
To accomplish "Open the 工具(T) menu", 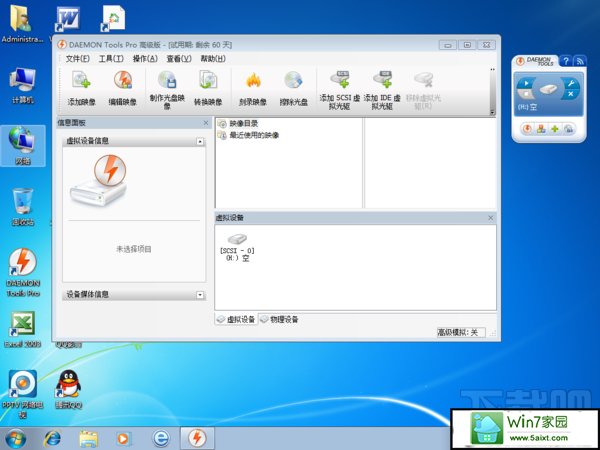I will 111,59.
